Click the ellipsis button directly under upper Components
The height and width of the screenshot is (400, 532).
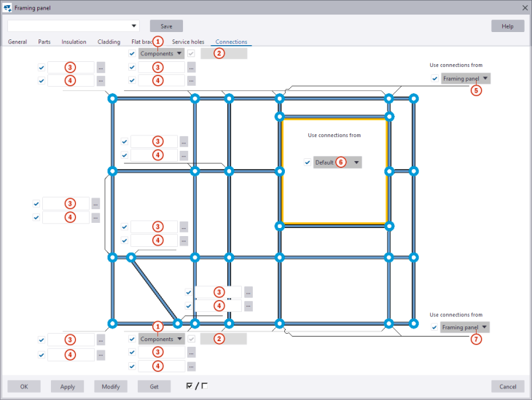[x=192, y=68]
